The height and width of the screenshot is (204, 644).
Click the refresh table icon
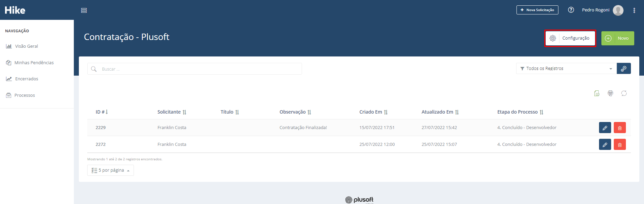pyautogui.click(x=624, y=93)
